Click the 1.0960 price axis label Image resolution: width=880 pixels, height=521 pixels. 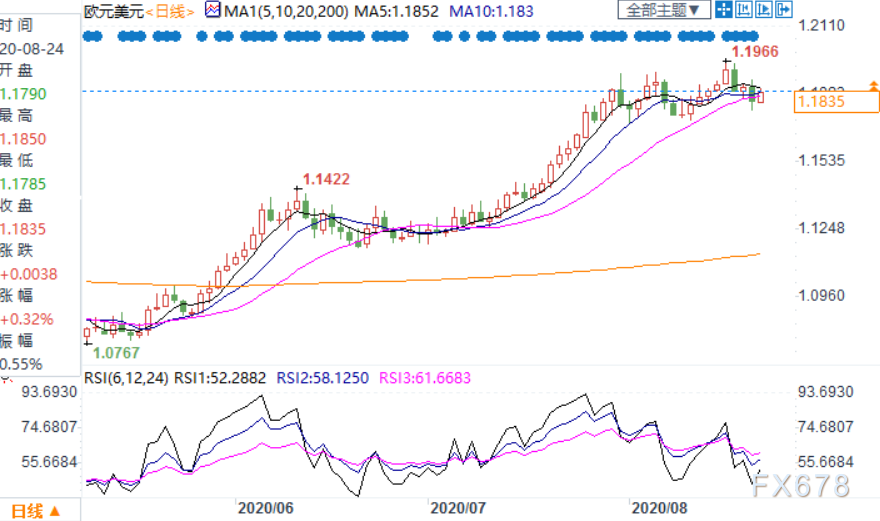[821, 295]
